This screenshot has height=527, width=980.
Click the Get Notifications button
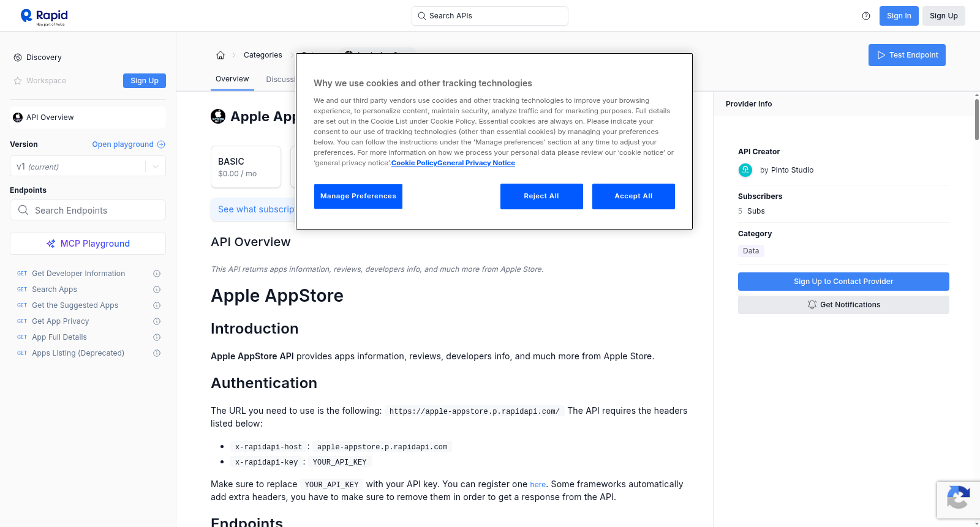point(843,305)
